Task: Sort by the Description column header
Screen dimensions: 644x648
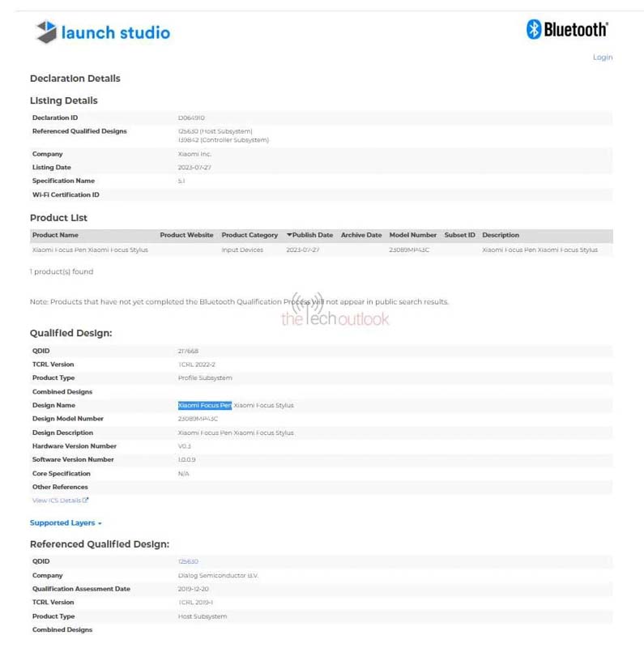Action: [501, 235]
